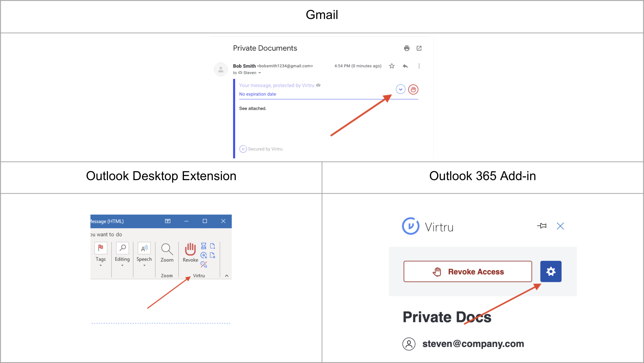644x363 pixels.
Task: Open the Gmail email in new window
Action: 419,48
